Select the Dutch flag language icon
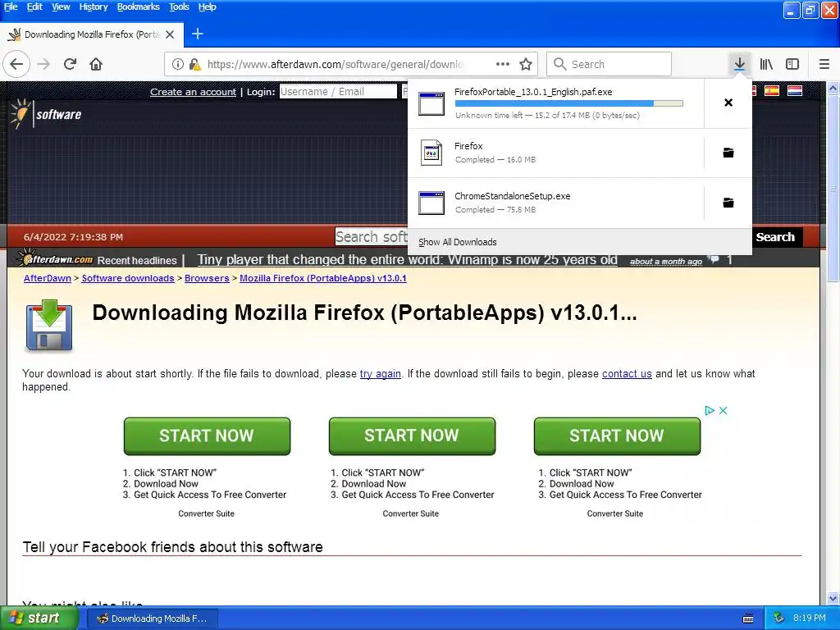This screenshot has width=840, height=630. pyautogui.click(x=794, y=91)
